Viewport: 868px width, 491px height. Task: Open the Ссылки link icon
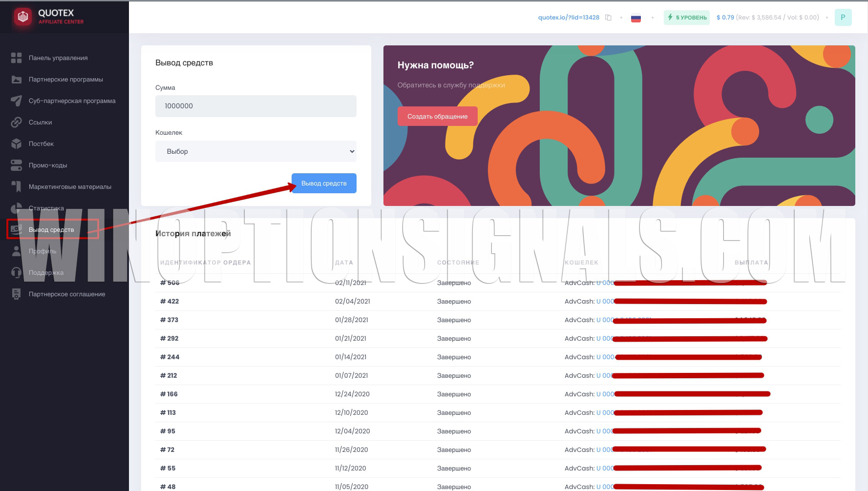click(16, 123)
